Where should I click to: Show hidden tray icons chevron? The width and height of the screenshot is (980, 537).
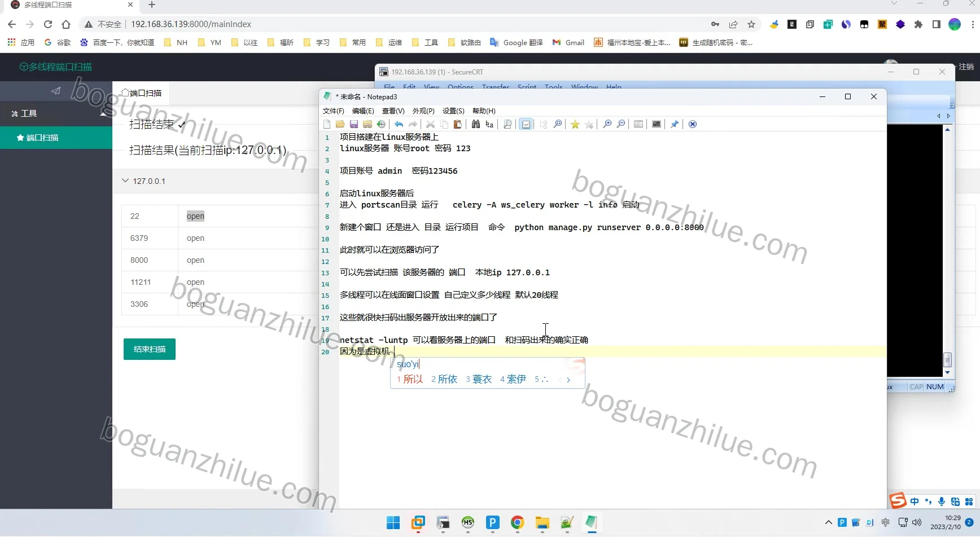tap(828, 523)
